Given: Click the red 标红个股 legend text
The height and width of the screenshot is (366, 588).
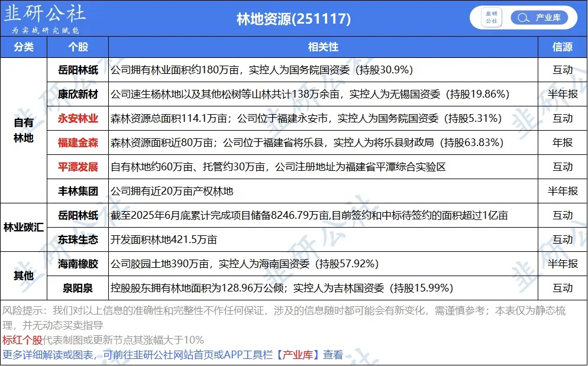Looking at the screenshot, I should click(x=22, y=340).
